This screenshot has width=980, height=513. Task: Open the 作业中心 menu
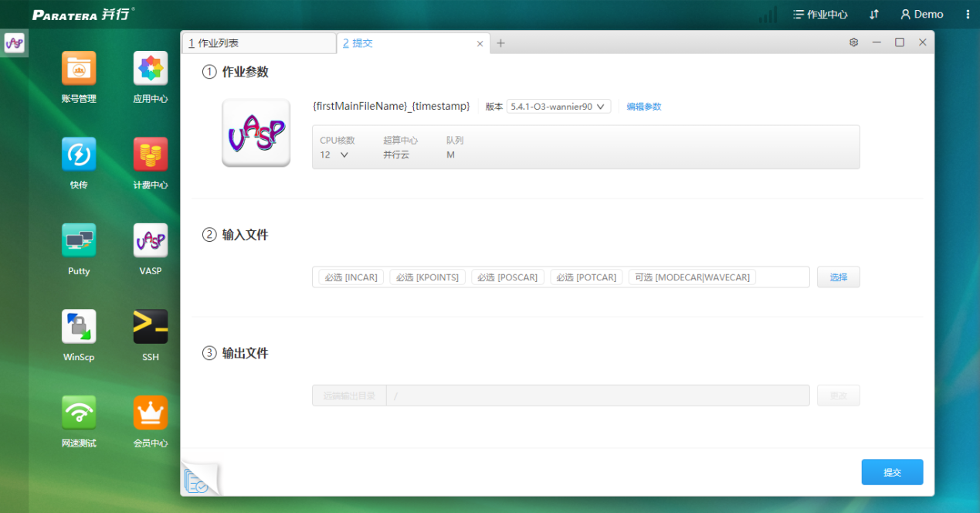(820, 14)
